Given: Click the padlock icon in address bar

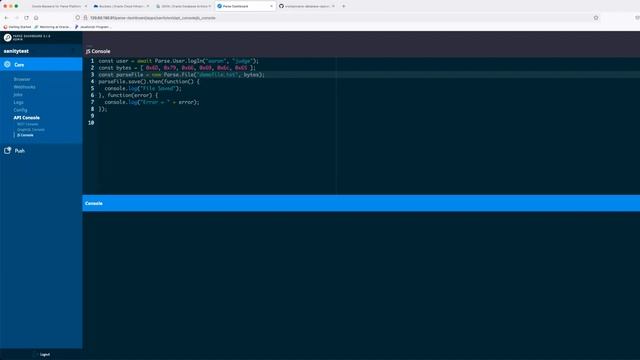Looking at the screenshot, I should tap(85, 18).
